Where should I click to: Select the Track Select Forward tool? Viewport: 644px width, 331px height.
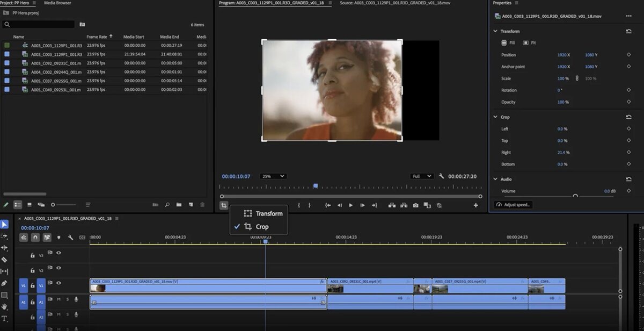point(4,236)
